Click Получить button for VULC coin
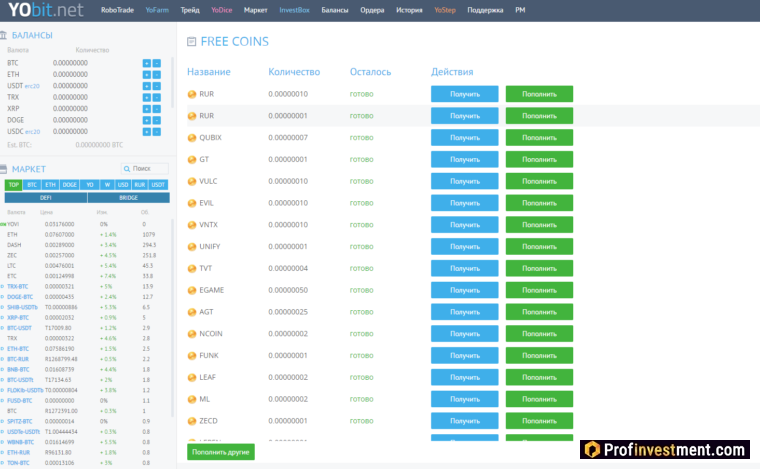 [x=465, y=181]
